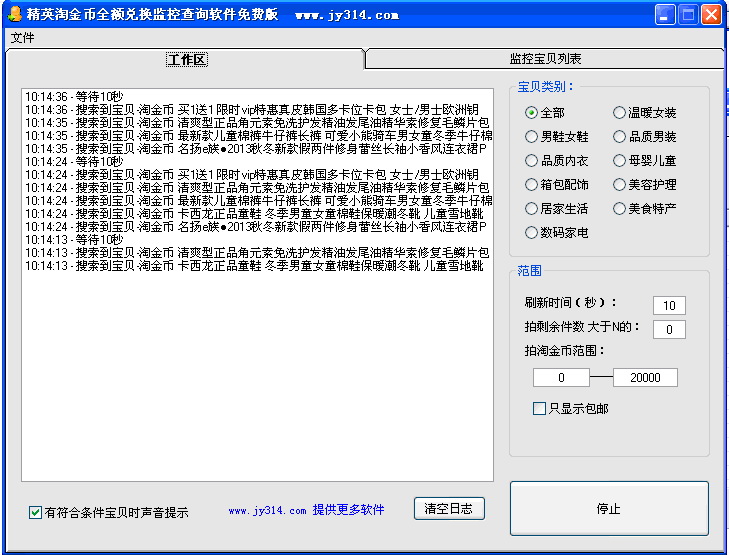Click the 刷新时间 seconds input field
Viewport: 729px width, 555px height.
coord(668,305)
